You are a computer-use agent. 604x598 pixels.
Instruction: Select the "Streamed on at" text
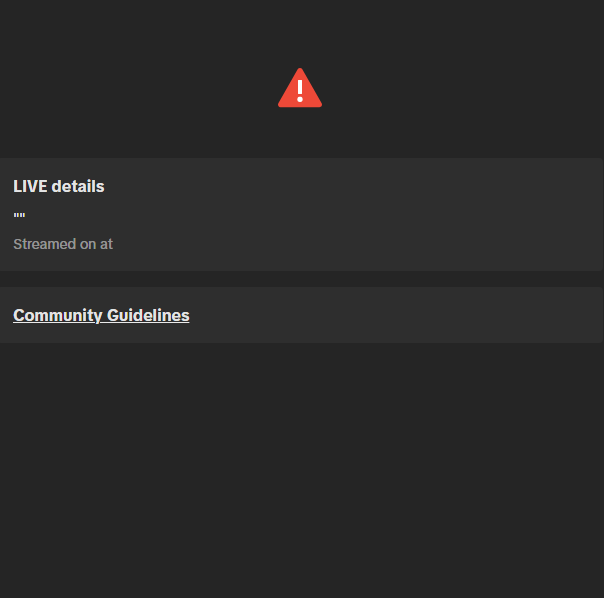[63, 244]
